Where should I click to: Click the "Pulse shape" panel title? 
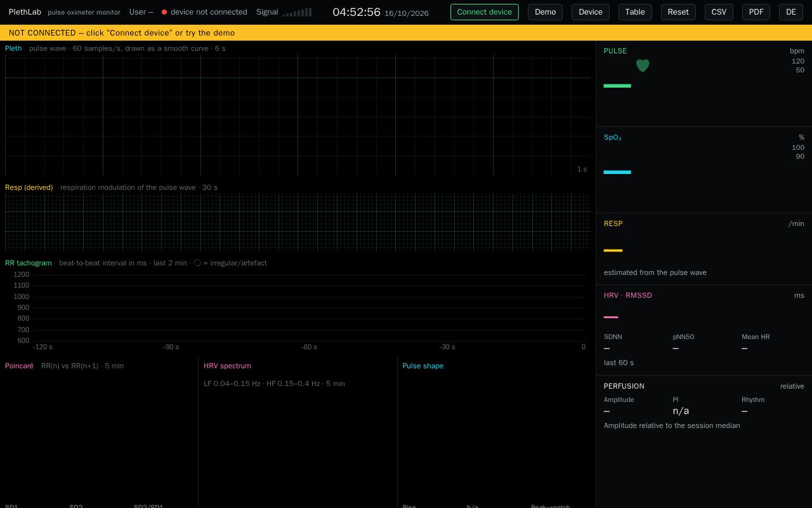tap(423, 366)
